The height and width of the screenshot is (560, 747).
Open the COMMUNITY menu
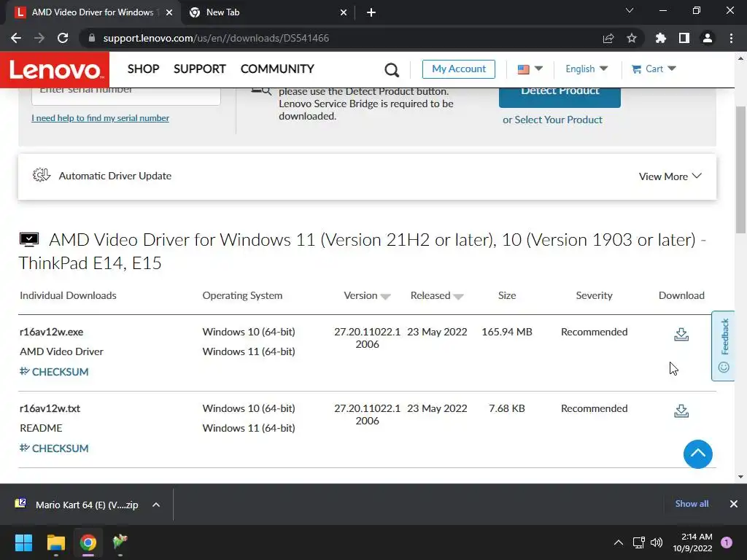coord(277,69)
